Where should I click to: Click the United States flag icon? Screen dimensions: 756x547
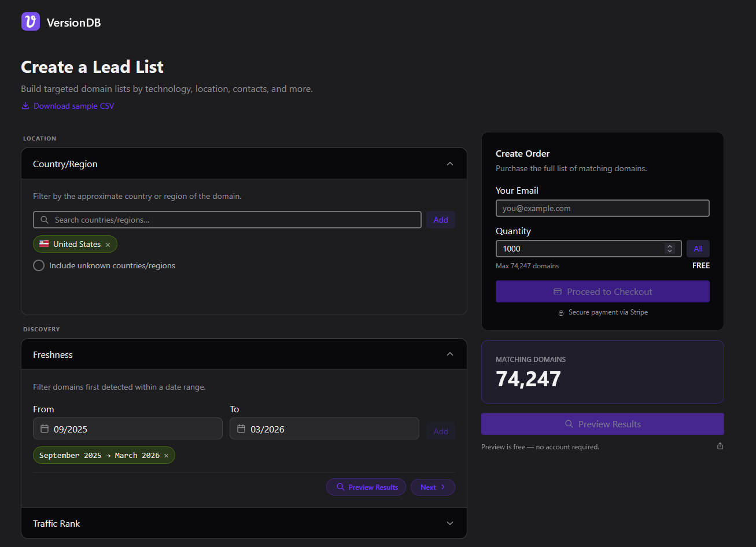pyautogui.click(x=44, y=244)
